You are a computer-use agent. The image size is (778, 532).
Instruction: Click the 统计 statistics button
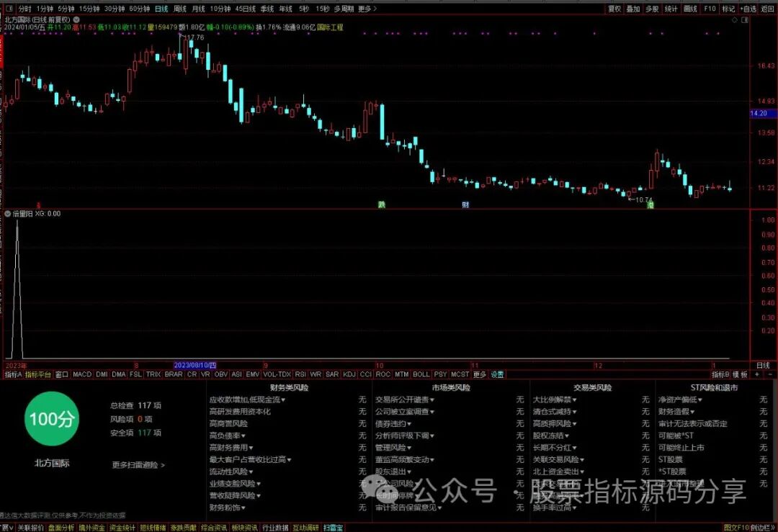click(x=671, y=9)
